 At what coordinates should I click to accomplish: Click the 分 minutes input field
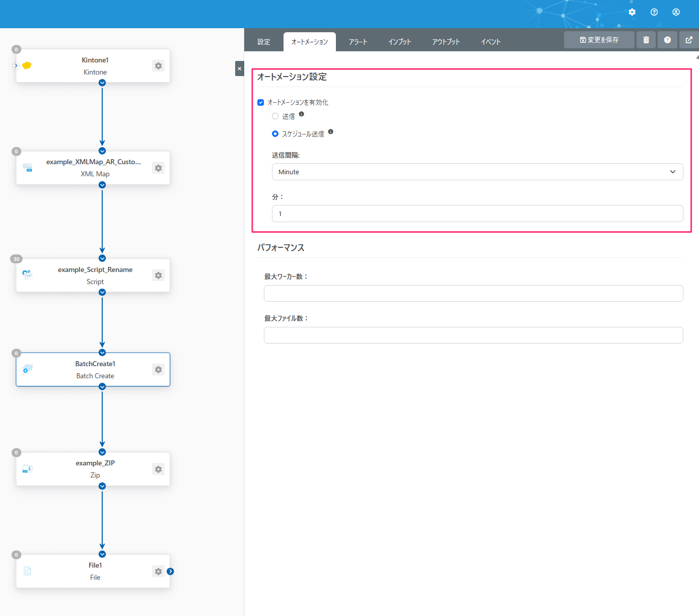pyautogui.click(x=477, y=214)
